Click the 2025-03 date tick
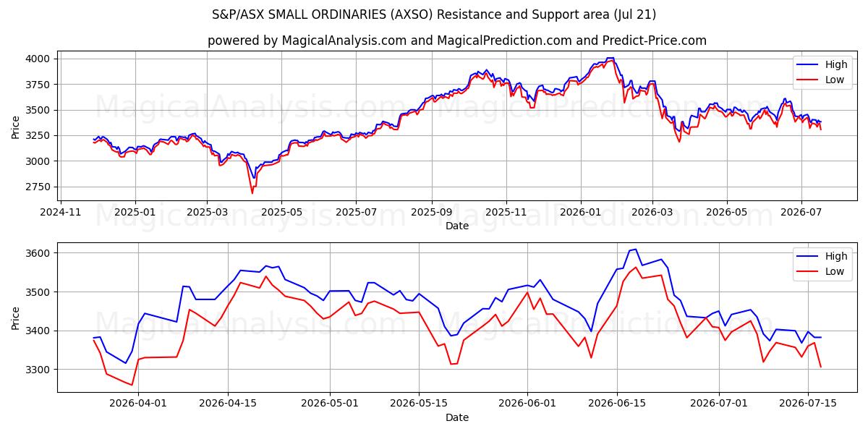 (x=207, y=213)
